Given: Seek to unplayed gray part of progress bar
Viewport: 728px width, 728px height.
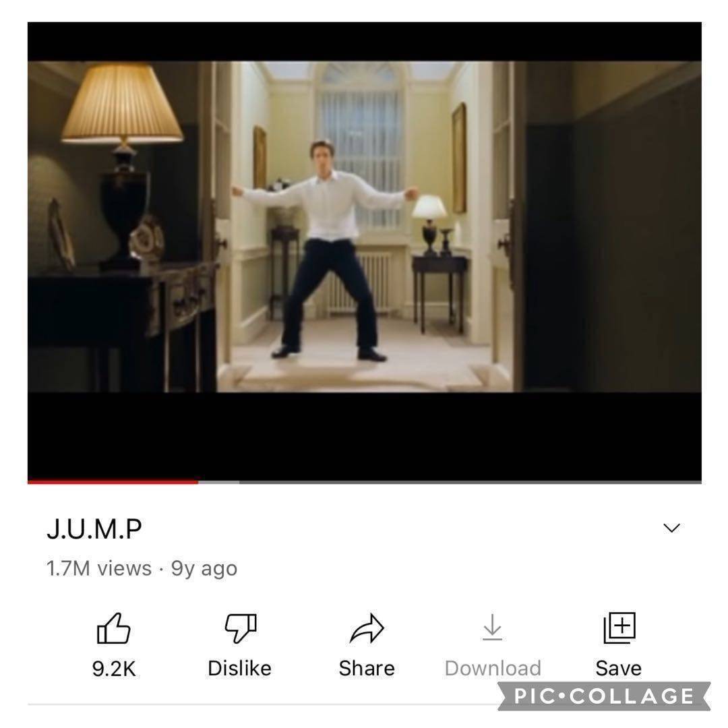Looking at the screenshot, I should (471, 482).
